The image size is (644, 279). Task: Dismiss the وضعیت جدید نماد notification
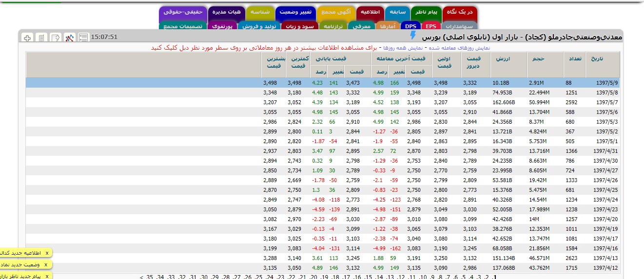coord(46,265)
